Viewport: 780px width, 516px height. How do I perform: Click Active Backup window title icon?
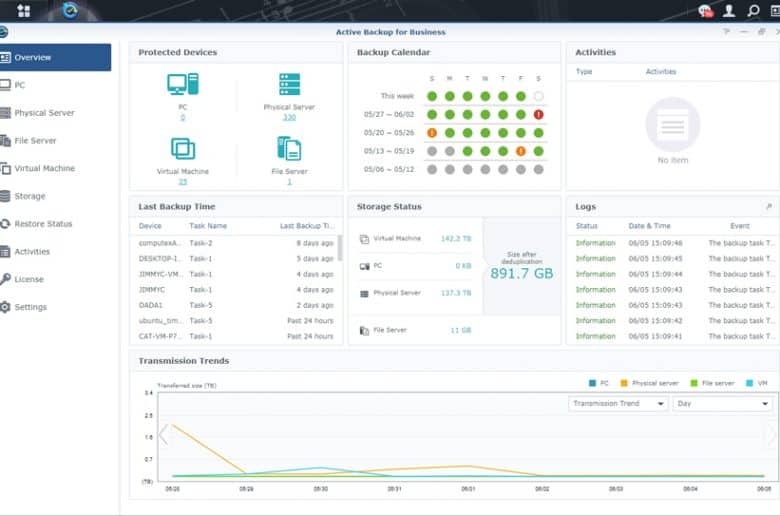point(3,32)
